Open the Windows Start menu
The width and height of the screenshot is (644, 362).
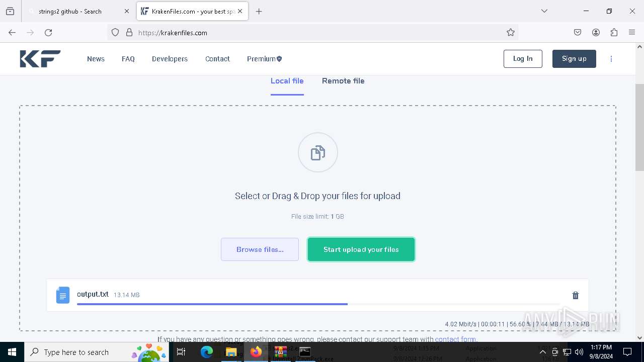[12, 352]
